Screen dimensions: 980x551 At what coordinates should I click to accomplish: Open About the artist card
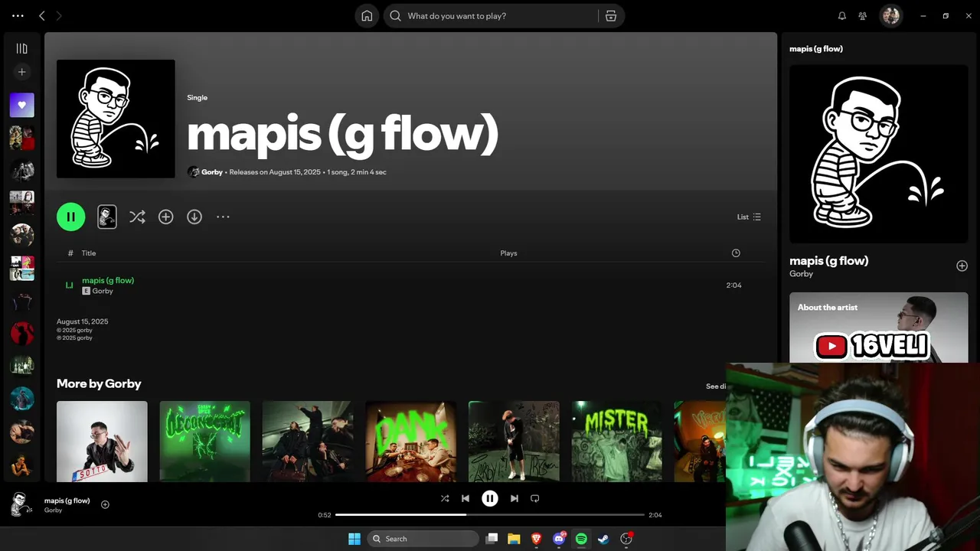[879, 328]
